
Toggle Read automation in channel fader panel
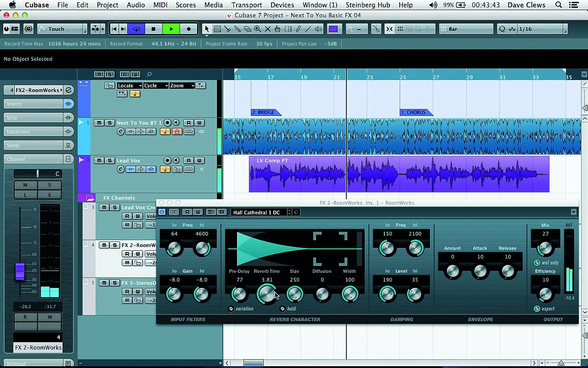25,317
